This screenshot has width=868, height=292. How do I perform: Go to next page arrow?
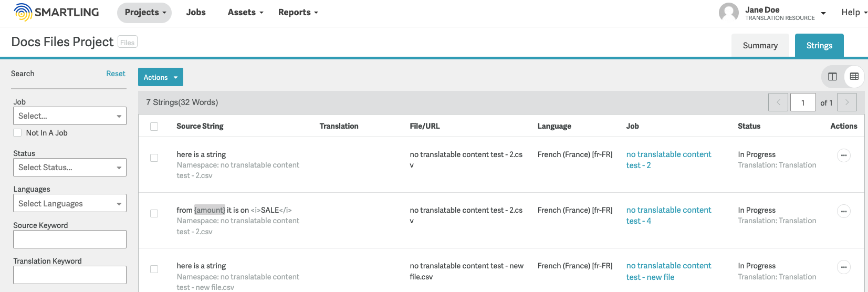coord(847,102)
